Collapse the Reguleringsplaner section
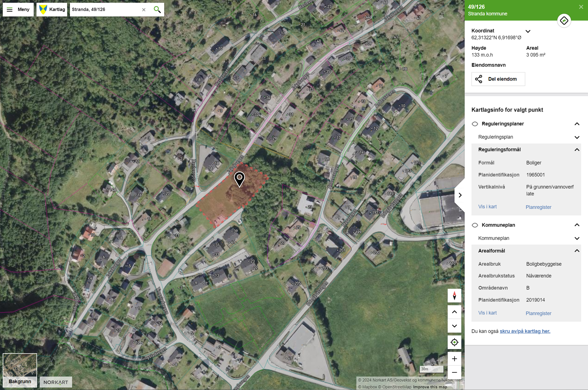 [577, 124]
